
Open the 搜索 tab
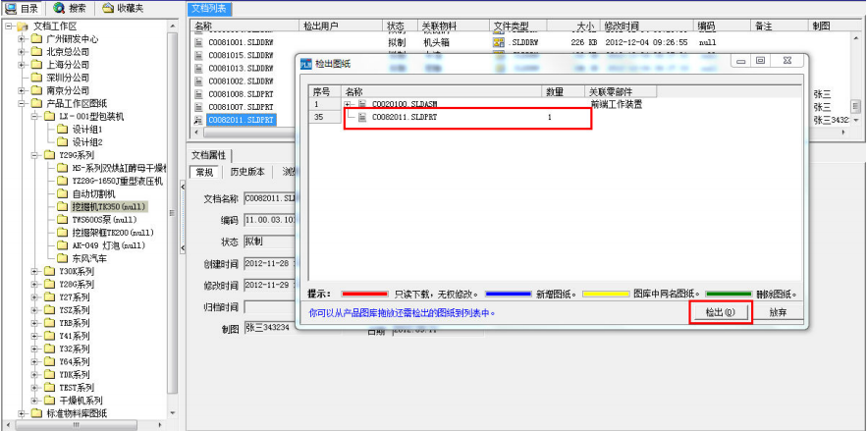70,8
